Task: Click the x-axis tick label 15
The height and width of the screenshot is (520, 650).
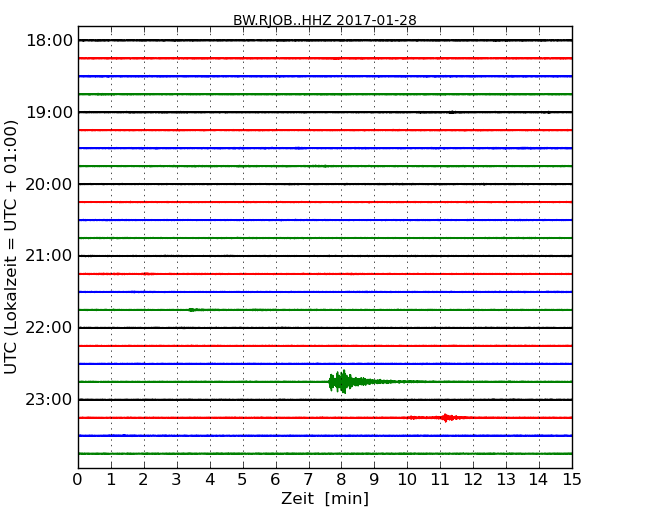Action: tap(572, 480)
